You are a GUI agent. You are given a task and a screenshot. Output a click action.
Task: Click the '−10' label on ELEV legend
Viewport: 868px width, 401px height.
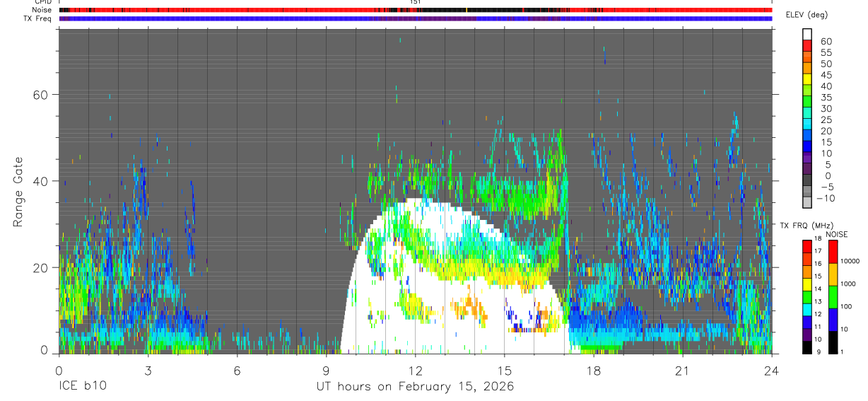(x=824, y=199)
